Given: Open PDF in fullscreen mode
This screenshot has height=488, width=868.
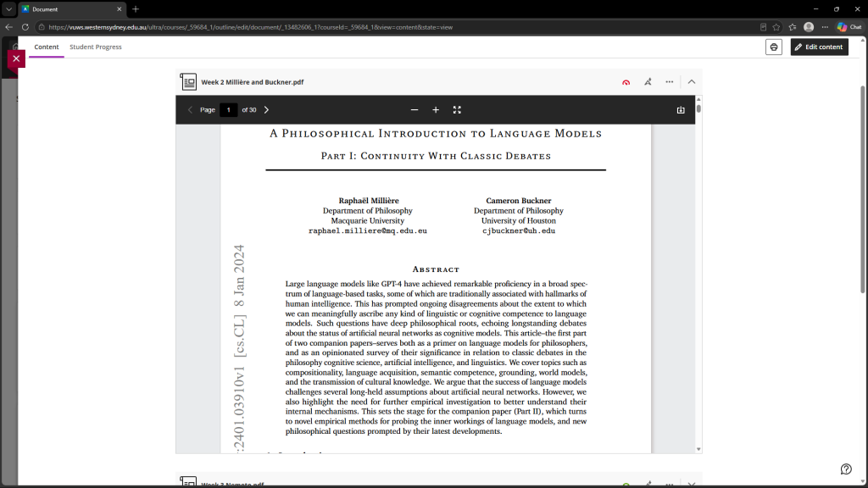Looking at the screenshot, I should [457, 110].
